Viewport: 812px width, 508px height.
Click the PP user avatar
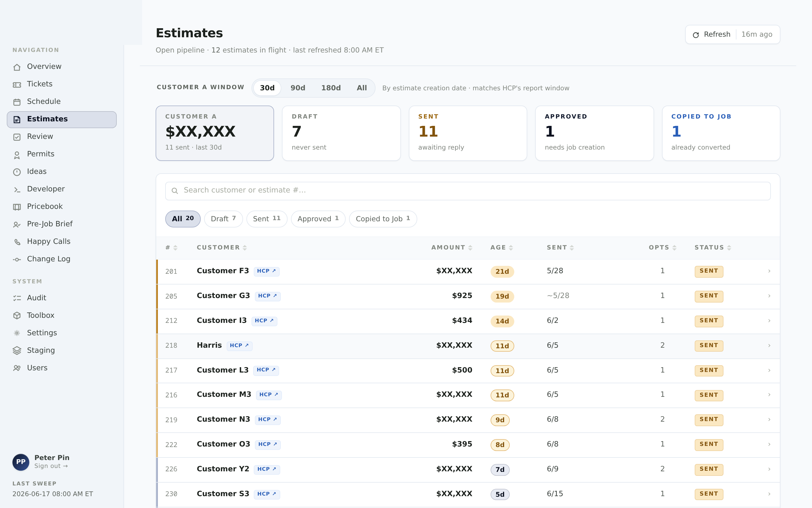pyautogui.click(x=21, y=462)
